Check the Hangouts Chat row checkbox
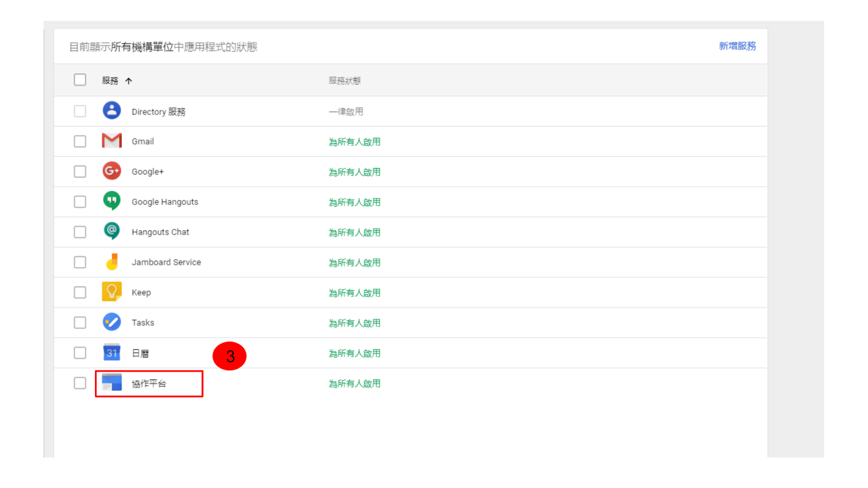The image size is (868, 488). 80,232
